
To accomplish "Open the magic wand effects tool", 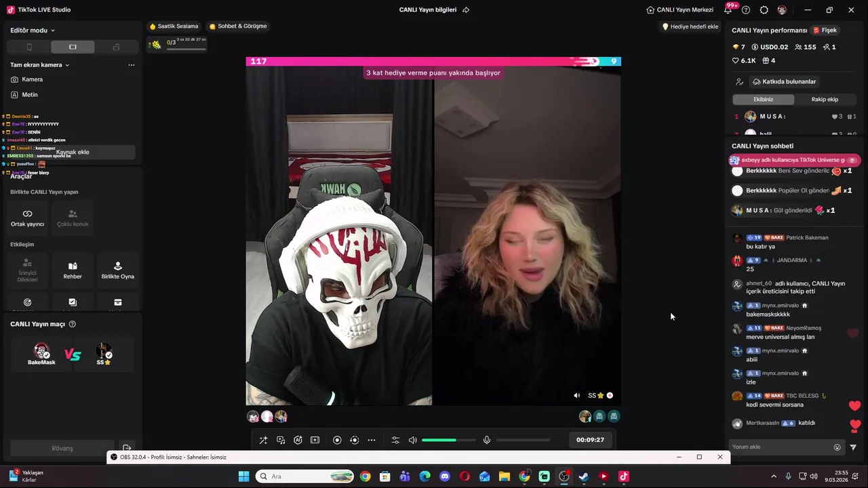I will point(264,440).
